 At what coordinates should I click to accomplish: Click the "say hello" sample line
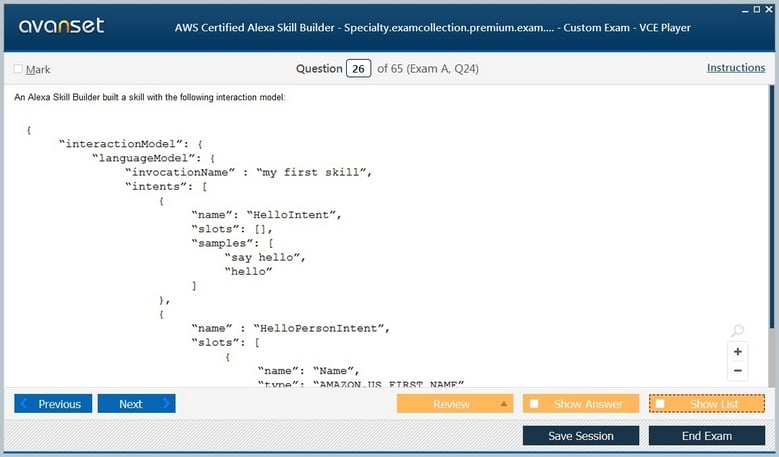tap(265, 257)
